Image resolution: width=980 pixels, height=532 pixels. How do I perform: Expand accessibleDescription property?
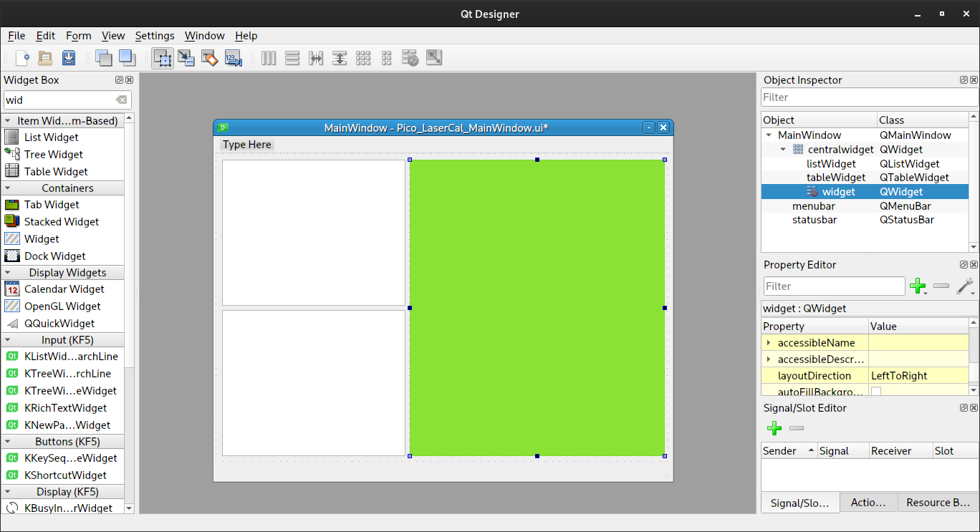(769, 359)
